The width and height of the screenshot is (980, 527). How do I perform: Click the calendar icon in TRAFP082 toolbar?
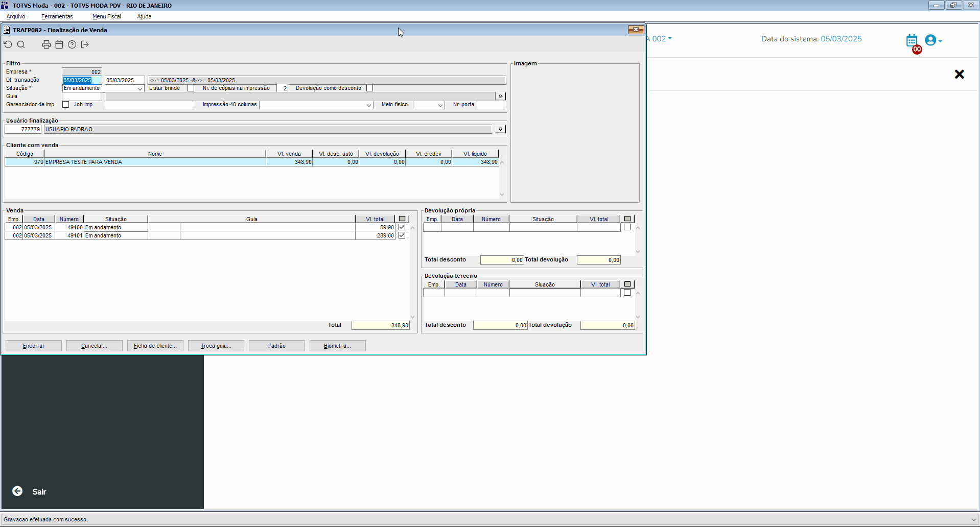(59, 44)
